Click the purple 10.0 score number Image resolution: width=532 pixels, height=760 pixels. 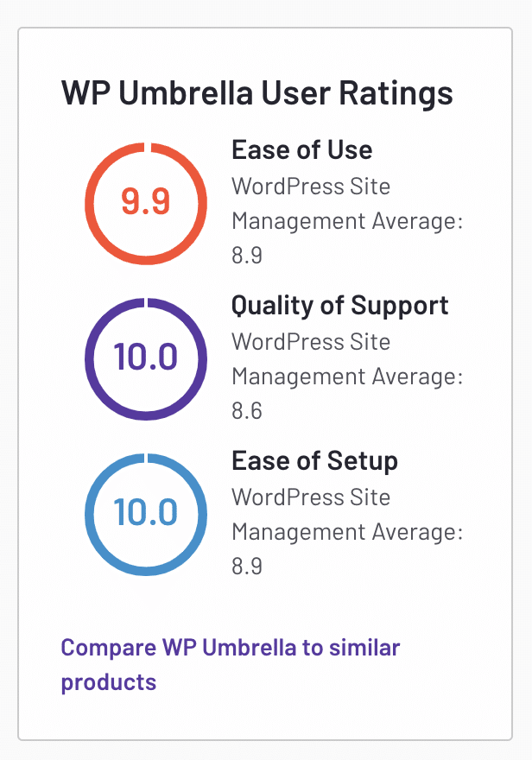pos(146,357)
